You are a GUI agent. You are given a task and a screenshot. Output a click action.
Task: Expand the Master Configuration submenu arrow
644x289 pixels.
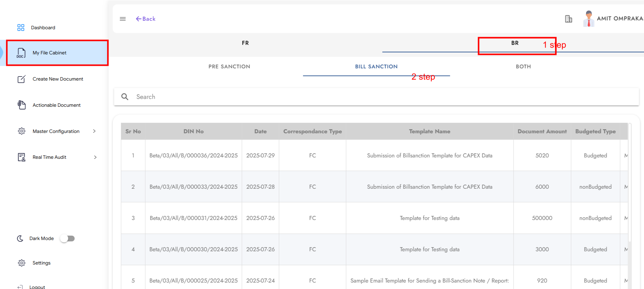pyautogui.click(x=94, y=131)
